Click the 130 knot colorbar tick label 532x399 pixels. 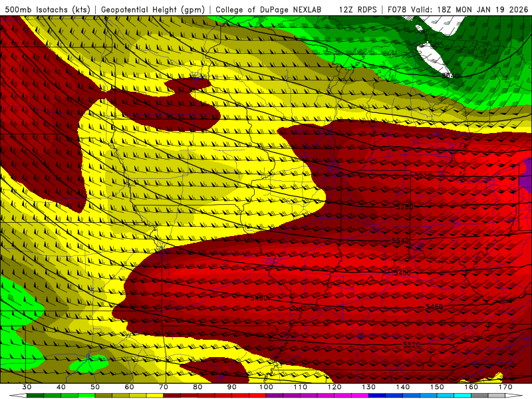pos(369,387)
